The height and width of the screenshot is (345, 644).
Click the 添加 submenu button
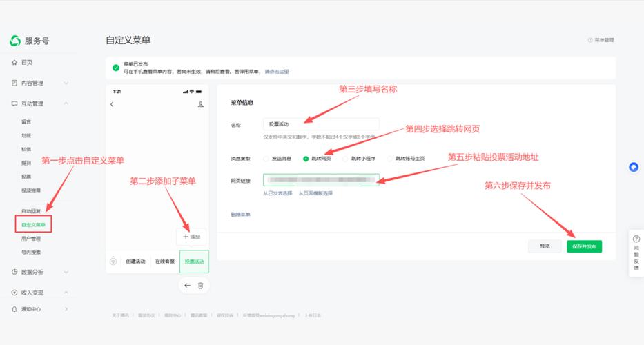(x=191, y=237)
